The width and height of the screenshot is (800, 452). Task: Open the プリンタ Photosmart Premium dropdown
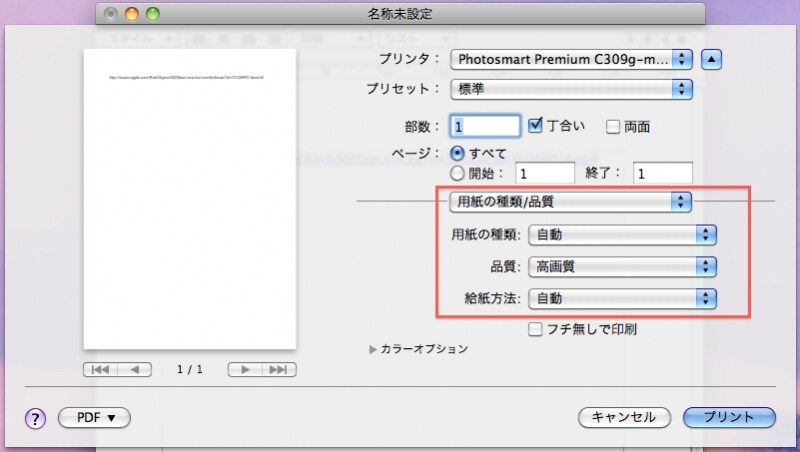click(571, 58)
